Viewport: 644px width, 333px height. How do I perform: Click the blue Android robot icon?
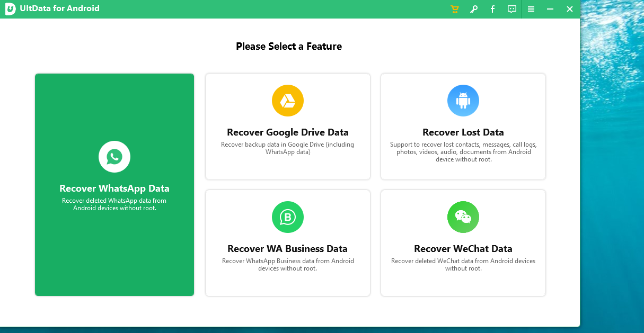463,101
